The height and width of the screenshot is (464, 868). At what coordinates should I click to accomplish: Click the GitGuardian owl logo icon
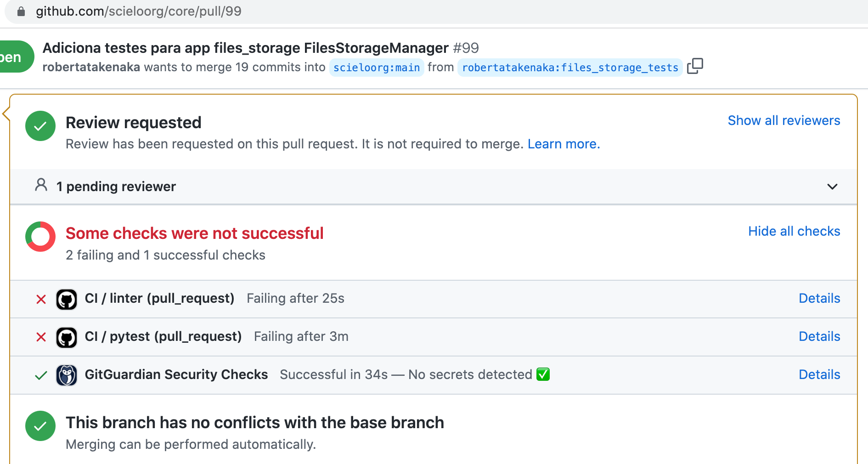click(67, 375)
